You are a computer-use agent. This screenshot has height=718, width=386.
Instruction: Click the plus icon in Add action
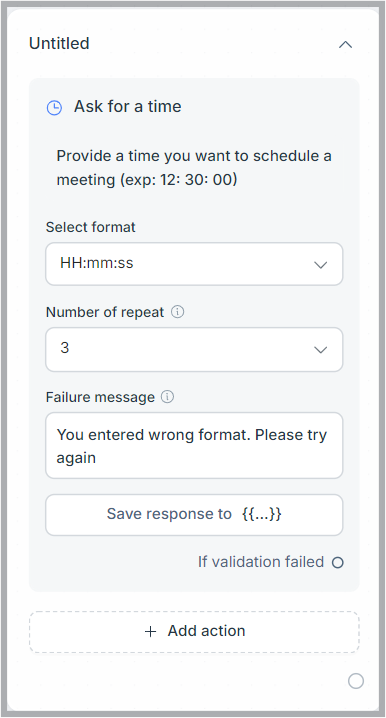pyautogui.click(x=150, y=631)
